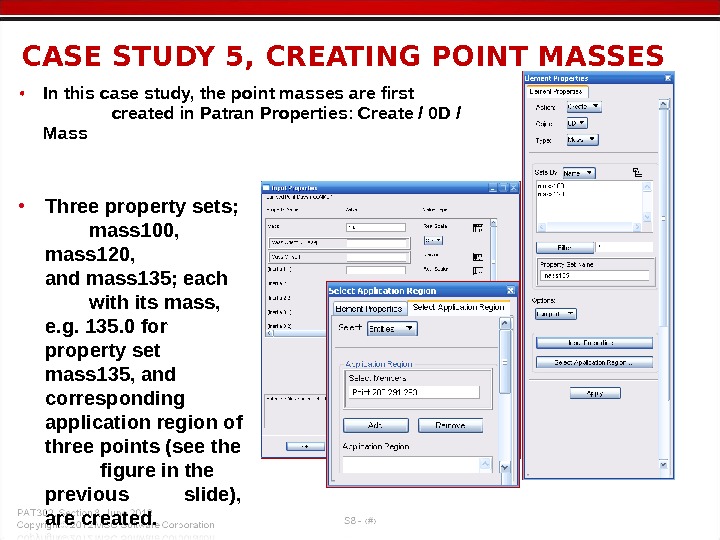Click the scrollbar thumb in Select Application Region dialog
Viewport: 720px width, 540px height.
point(504,362)
